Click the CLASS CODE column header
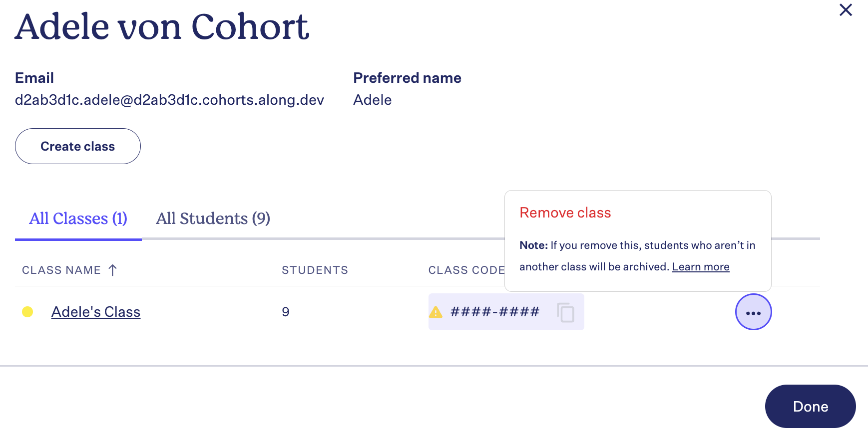868x436 pixels. coord(466,270)
